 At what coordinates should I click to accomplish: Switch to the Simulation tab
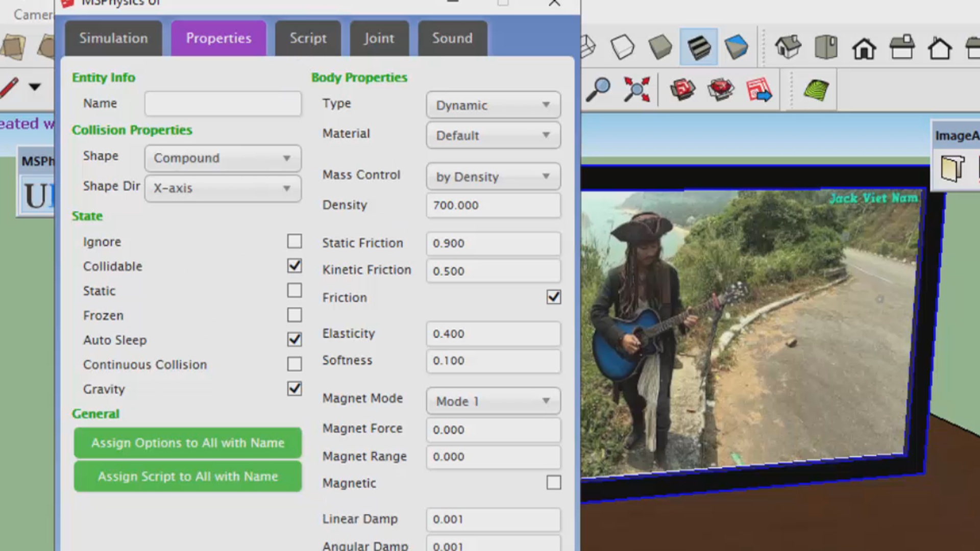point(113,38)
